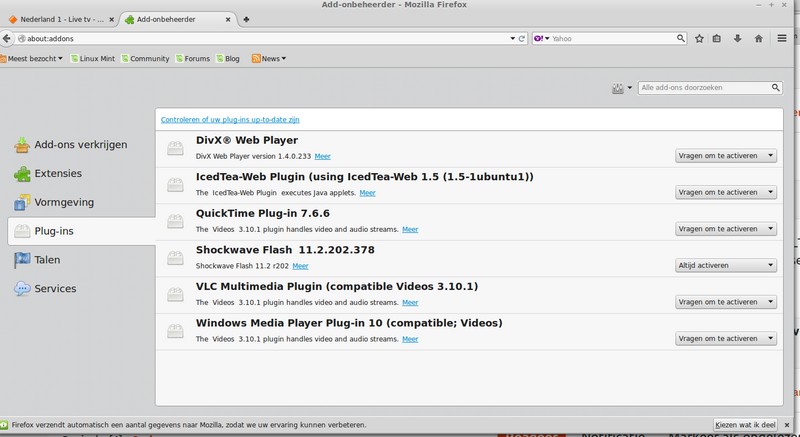Close the Add-onbeheerder tab
This screenshot has height=437, width=800.
point(228,20)
